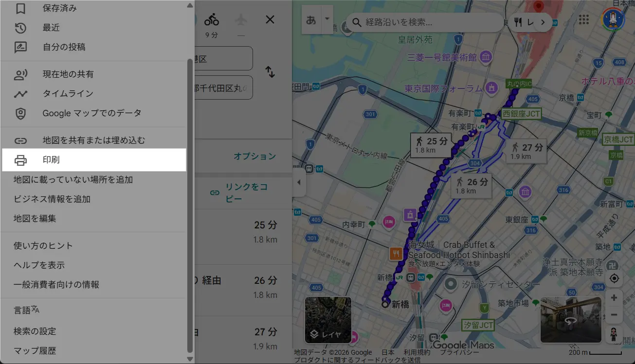
Task: Open the 言語 language setting
Action: (93, 310)
